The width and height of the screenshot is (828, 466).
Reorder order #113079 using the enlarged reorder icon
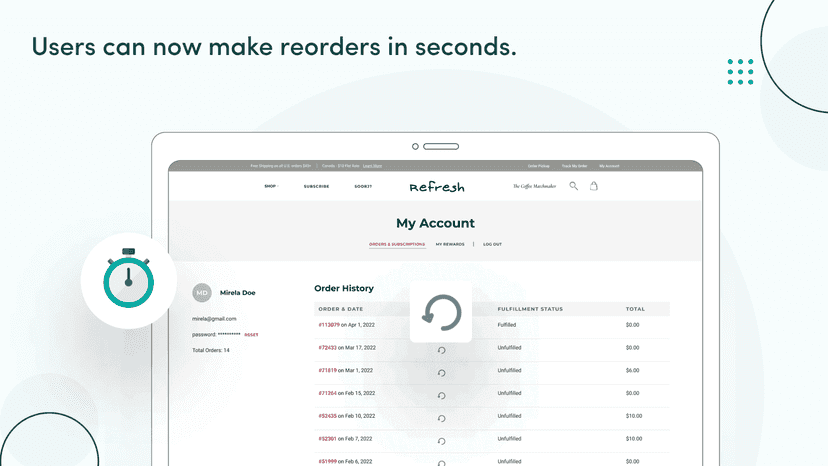tap(441, 312)
